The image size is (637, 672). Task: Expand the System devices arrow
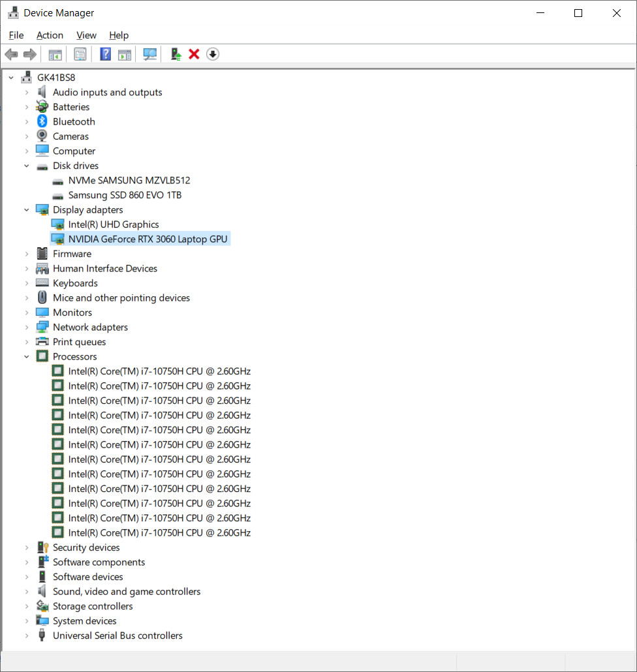(x=27, y=621)
